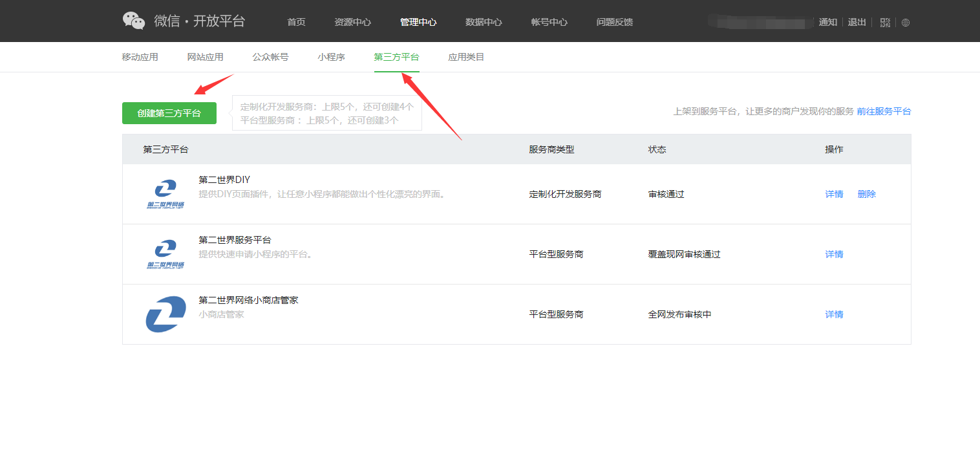Click the 第二世界网络小商店管家 platform name
The image size is (980, 474).
(x=248, y=300)
